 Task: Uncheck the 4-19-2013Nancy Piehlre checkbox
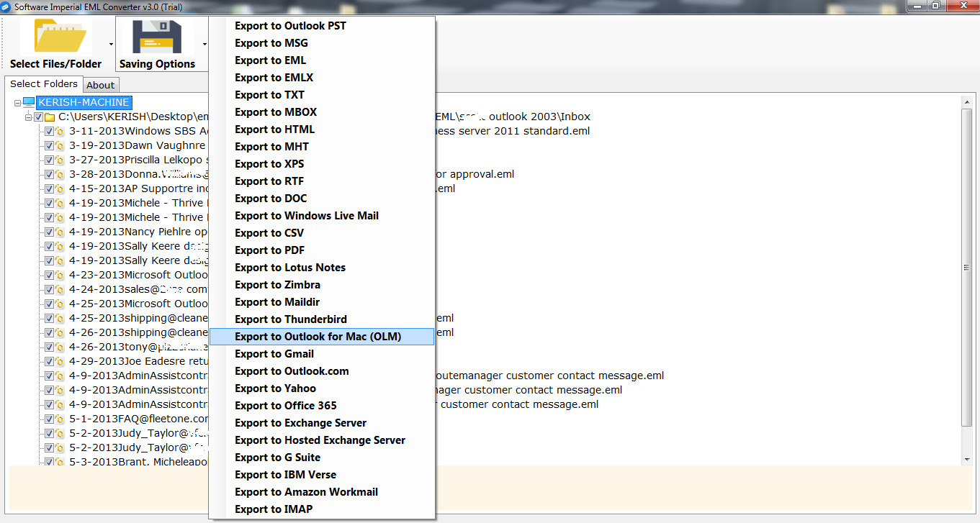point(50,232)
